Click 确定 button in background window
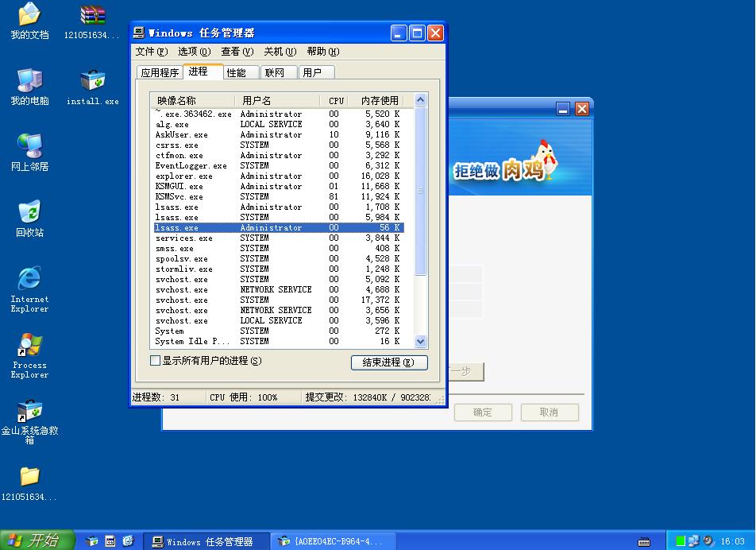This screenshot has height=550, width=756. (483, 412)
